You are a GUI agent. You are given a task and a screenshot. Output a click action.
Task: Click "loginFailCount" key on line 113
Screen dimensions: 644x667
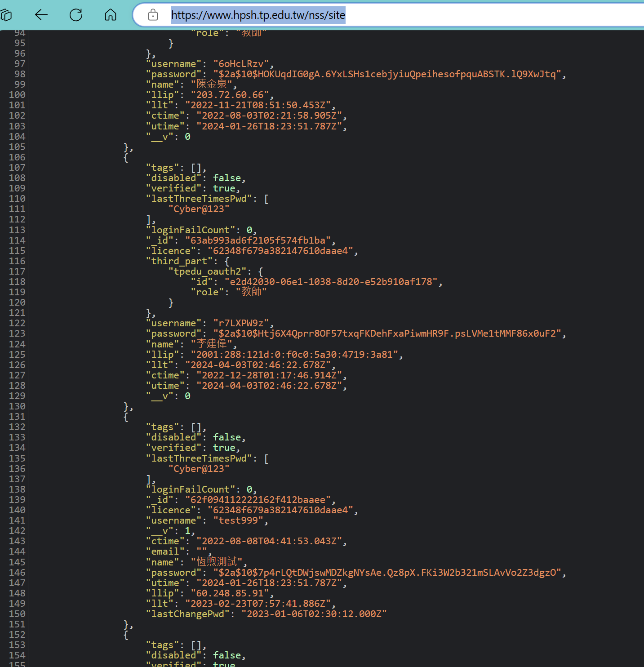191,230
